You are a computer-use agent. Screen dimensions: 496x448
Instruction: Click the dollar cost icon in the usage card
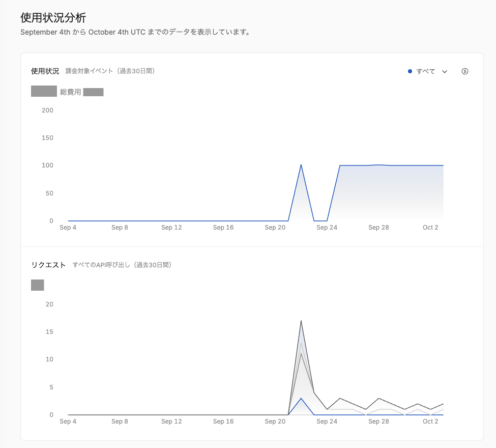464,71
